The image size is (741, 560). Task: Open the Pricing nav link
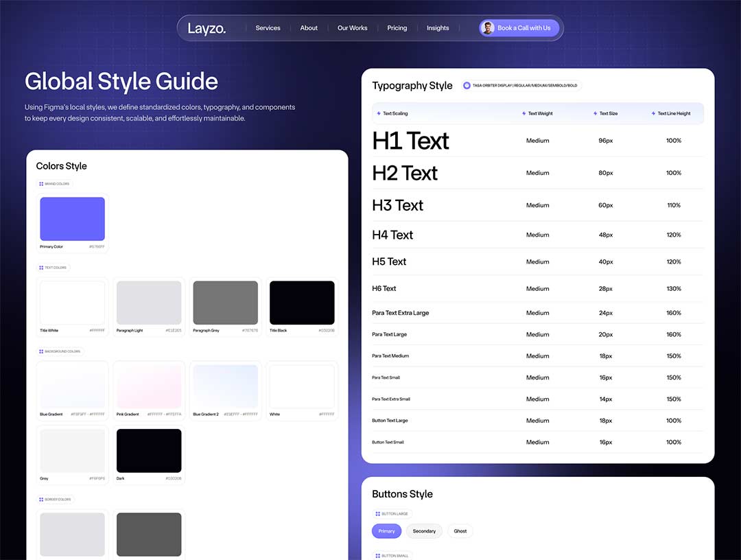(397, 28)
